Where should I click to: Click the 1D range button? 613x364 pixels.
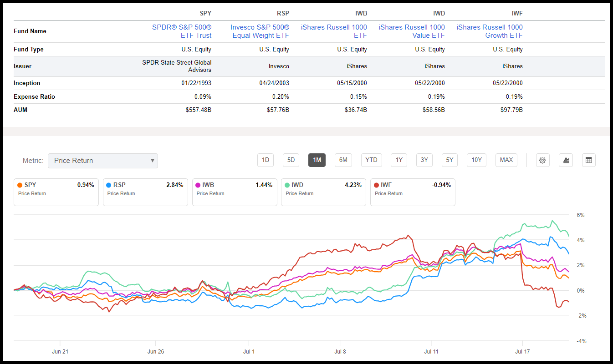266,160
